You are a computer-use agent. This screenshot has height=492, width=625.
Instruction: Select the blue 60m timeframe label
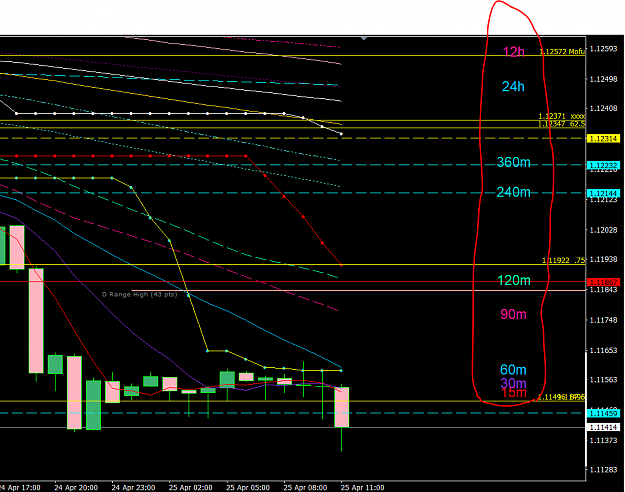point(513,370)
